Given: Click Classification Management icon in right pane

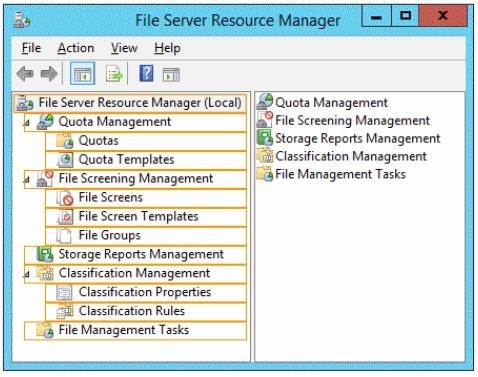Looking at the screenshot, I should [x=265, y=156].
